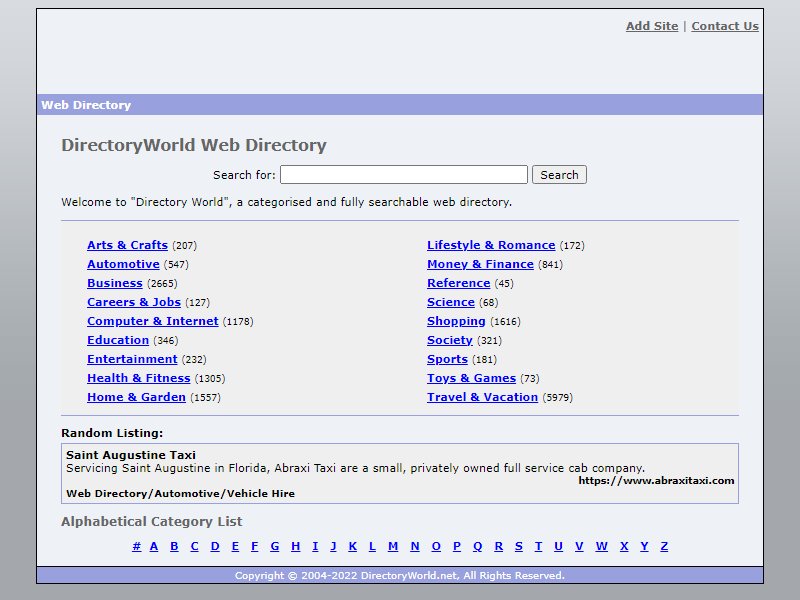Open the Saint Augustine Taxi listing
This screenshot has height=600, width=800.
[131, 455]
